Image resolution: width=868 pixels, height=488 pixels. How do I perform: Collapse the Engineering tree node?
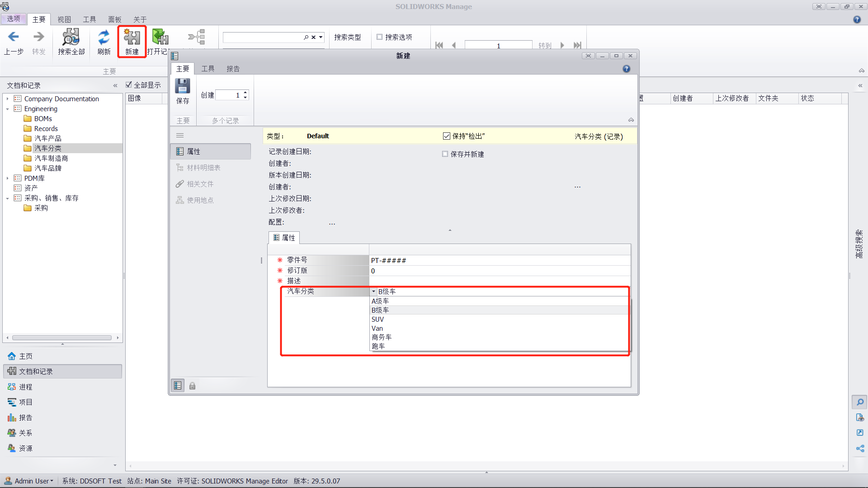pos(8,109)
